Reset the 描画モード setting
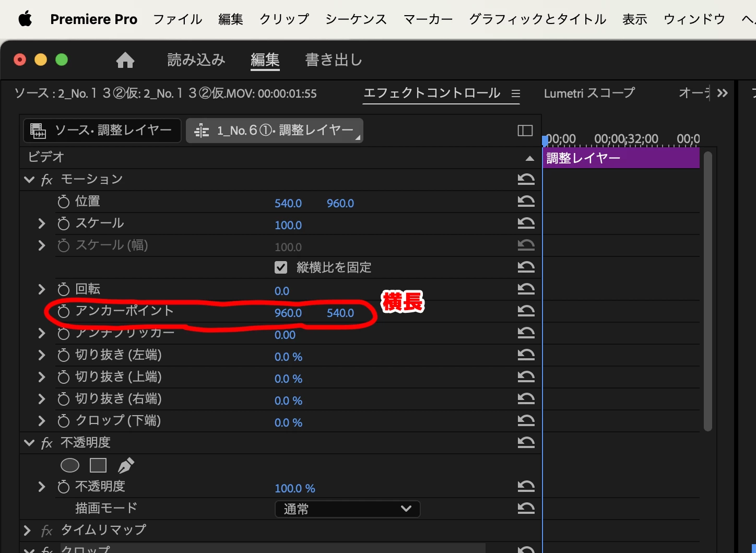 pos(526,508)
